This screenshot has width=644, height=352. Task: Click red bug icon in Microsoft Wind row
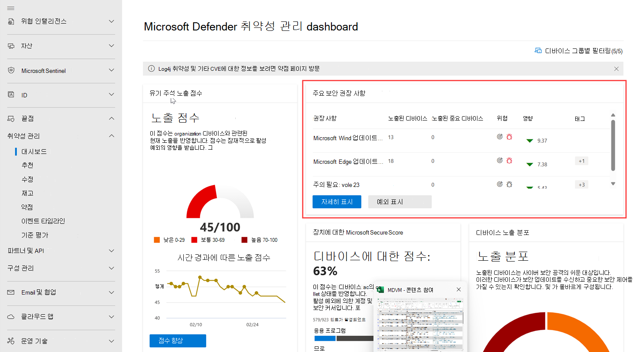tap(509, 137)
